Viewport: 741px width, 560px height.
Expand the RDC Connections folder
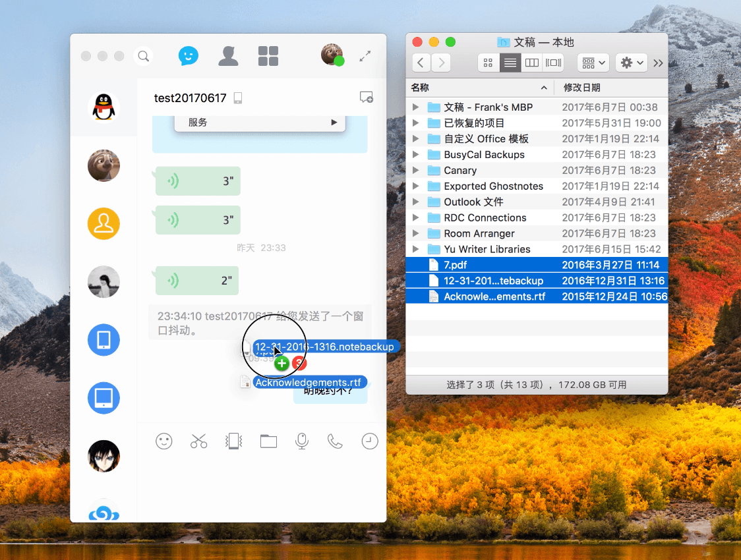click(415, 217)
